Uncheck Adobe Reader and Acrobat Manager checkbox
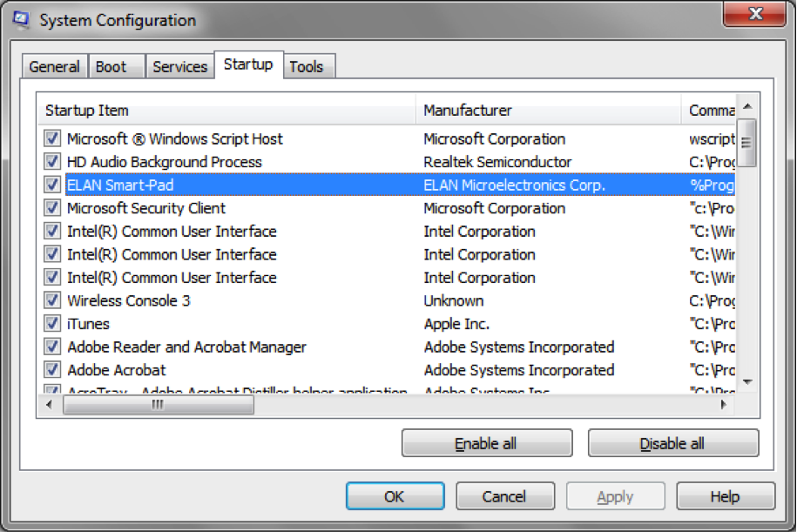This screenshot has height=532, width=797. (52, 347)
